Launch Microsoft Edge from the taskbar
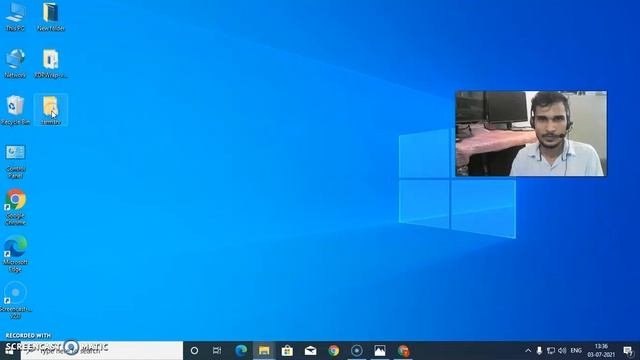This screenshot has height=360, width=640. [x=241, y=350]
